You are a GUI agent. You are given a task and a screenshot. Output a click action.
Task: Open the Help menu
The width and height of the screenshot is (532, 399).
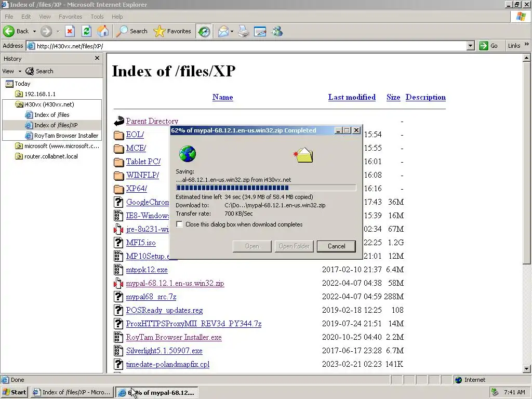pyautogui.click(x=117, y=17)
